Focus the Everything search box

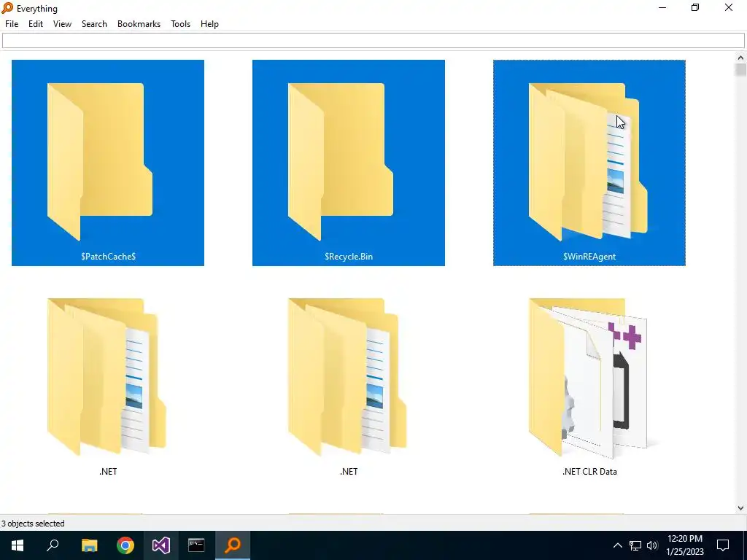coord(373,41)
